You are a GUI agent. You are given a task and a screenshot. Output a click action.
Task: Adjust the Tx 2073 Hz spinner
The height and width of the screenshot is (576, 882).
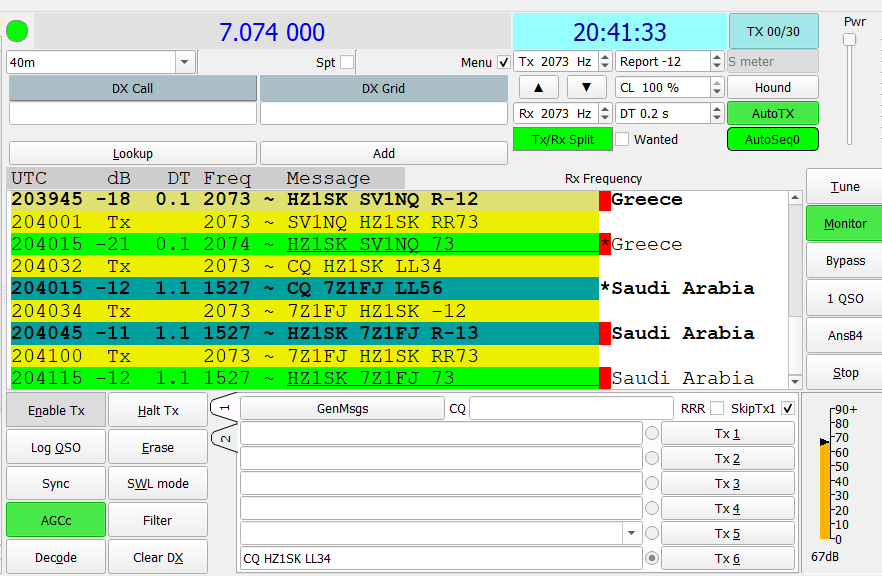coord(605,61)
